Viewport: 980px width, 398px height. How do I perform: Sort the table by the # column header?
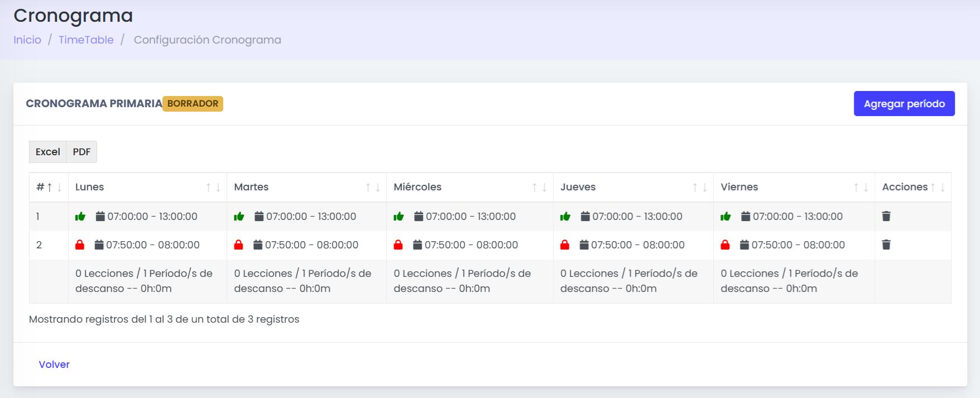49,187
